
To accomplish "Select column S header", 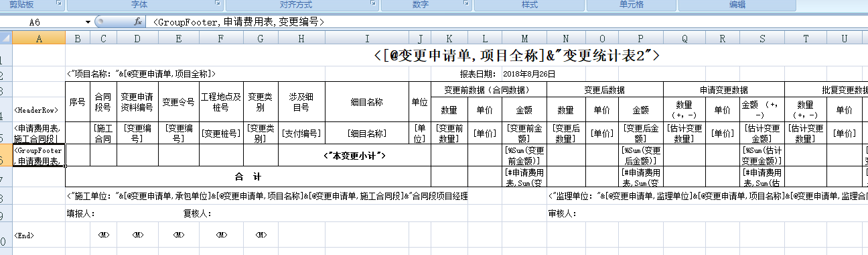I will click(x=762, y=39).
